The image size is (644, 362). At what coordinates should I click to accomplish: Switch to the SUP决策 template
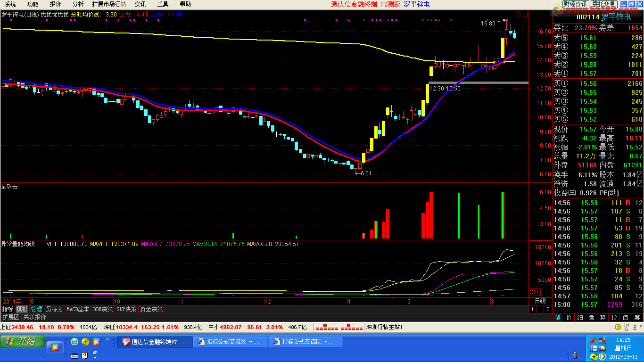coord(127,309)
